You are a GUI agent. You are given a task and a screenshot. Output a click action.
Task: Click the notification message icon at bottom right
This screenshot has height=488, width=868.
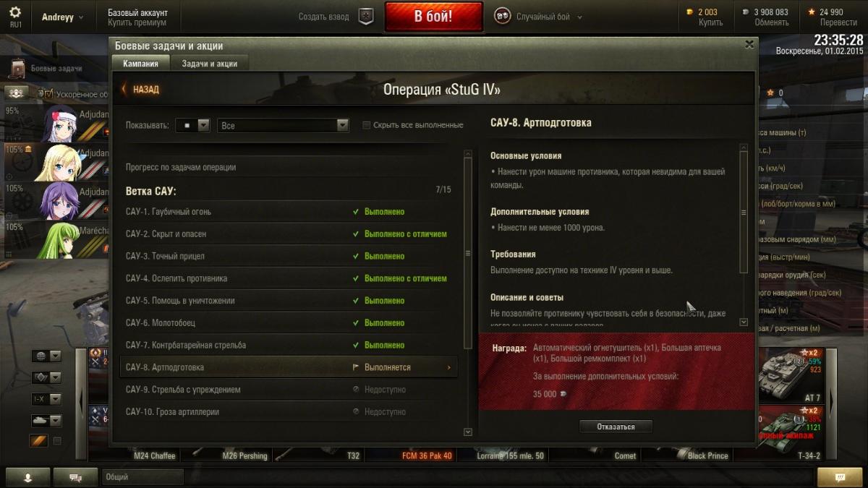840,477
